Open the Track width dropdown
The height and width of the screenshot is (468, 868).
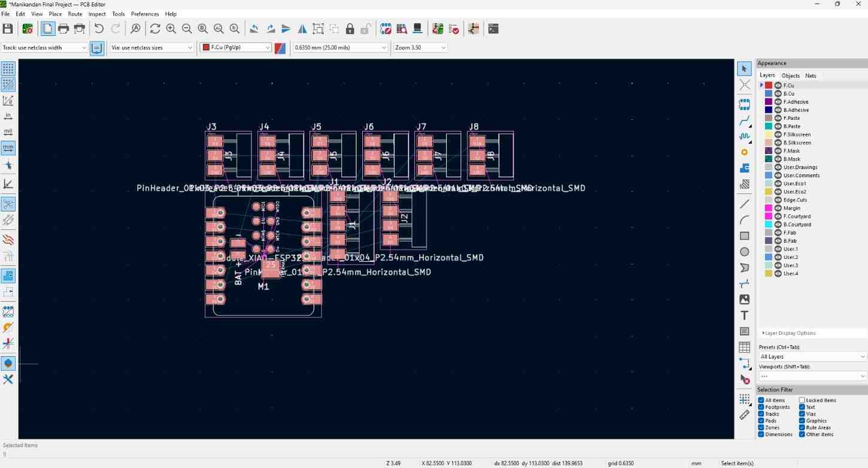coord(44,47)
